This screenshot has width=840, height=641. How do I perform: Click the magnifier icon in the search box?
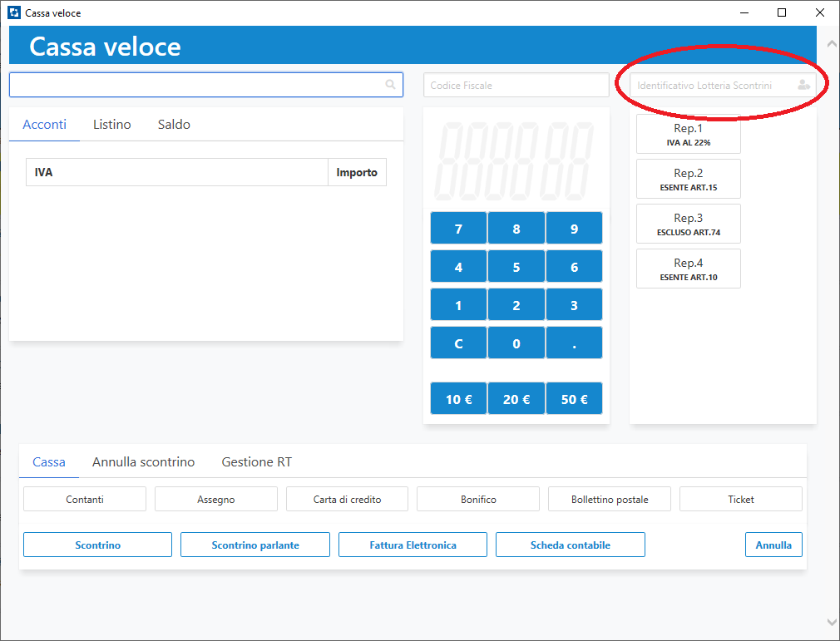pos(391,85)
